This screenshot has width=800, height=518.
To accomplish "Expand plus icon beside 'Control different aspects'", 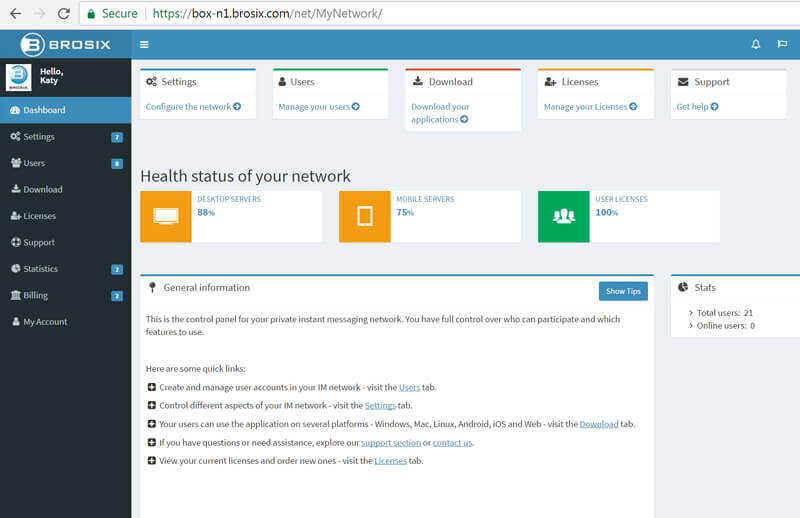I will pyautogui.click(x=152, y=405).
